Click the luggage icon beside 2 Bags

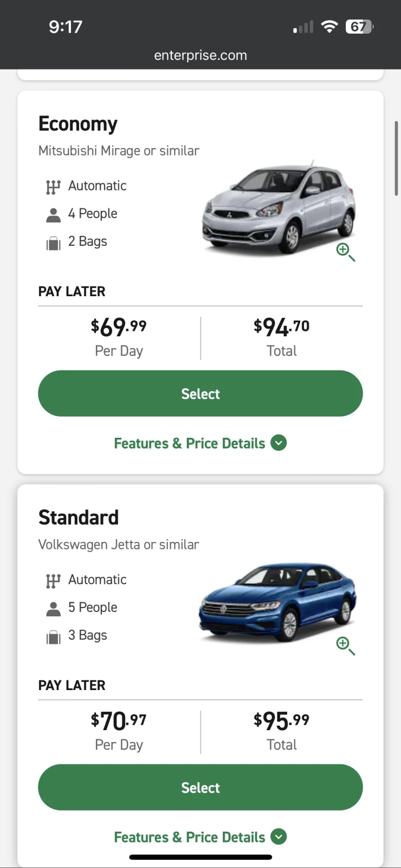coord(53,242)
